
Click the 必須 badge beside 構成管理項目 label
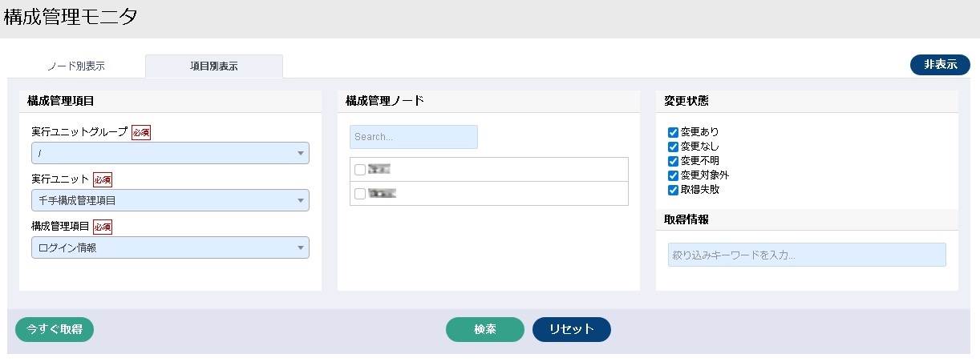point(103,227)
